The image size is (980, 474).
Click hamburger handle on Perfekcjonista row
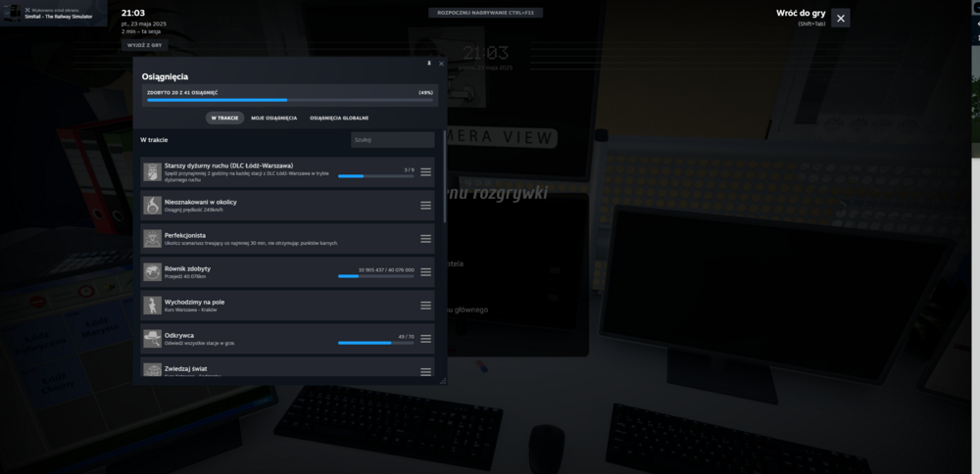(x=425, y=239)
